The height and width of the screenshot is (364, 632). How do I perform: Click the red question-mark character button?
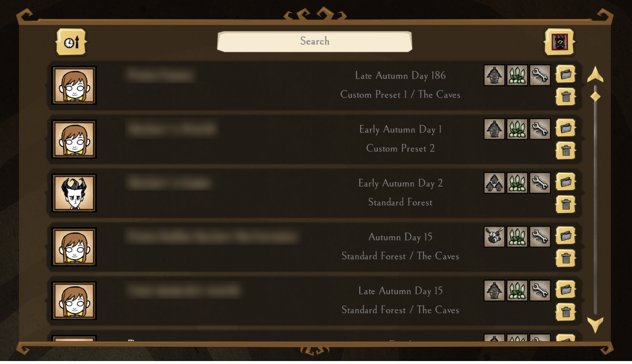pyautogui.click(x=559, y=42)
